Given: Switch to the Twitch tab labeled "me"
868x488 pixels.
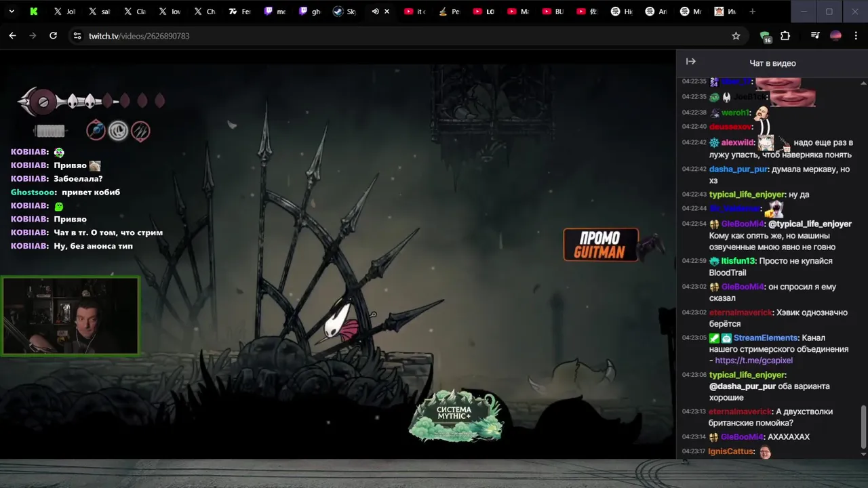Looking at the screenshot, I should 275,12.
